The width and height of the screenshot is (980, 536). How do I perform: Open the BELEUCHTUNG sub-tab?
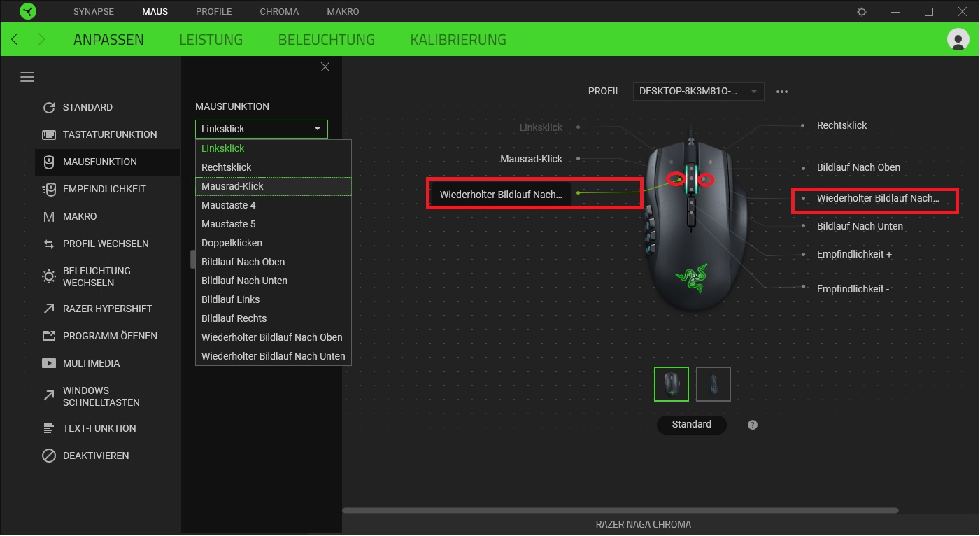pos(327,40)
